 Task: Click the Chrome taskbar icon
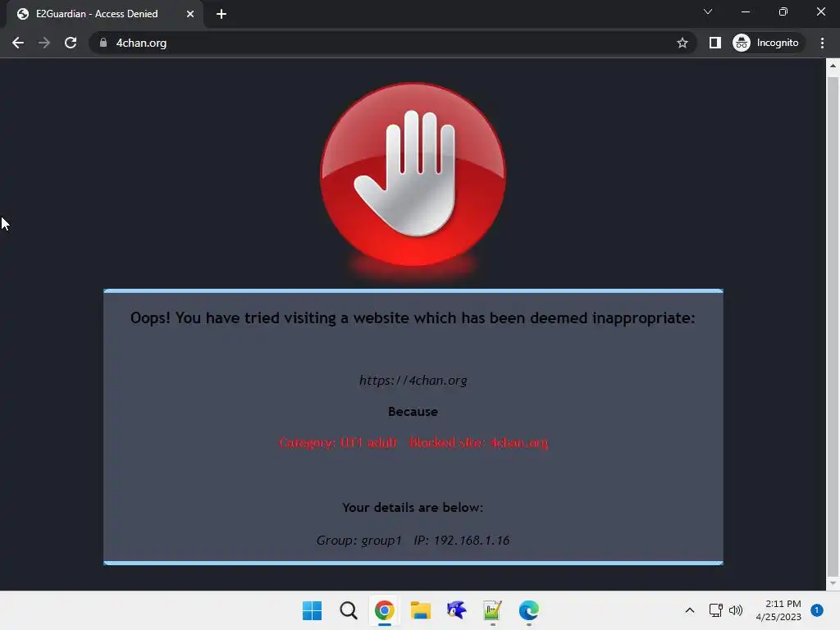coord(384,610)
